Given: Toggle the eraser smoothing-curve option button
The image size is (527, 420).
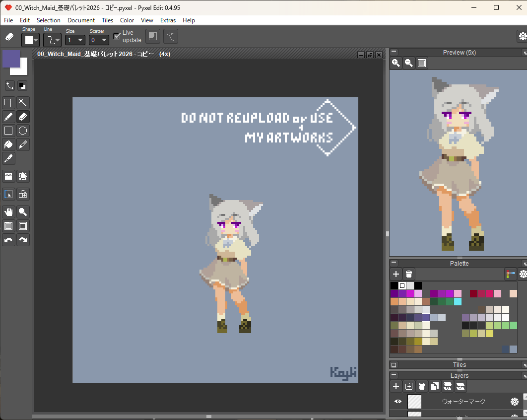Looking at the screenshot, I should tap(171, 36).
